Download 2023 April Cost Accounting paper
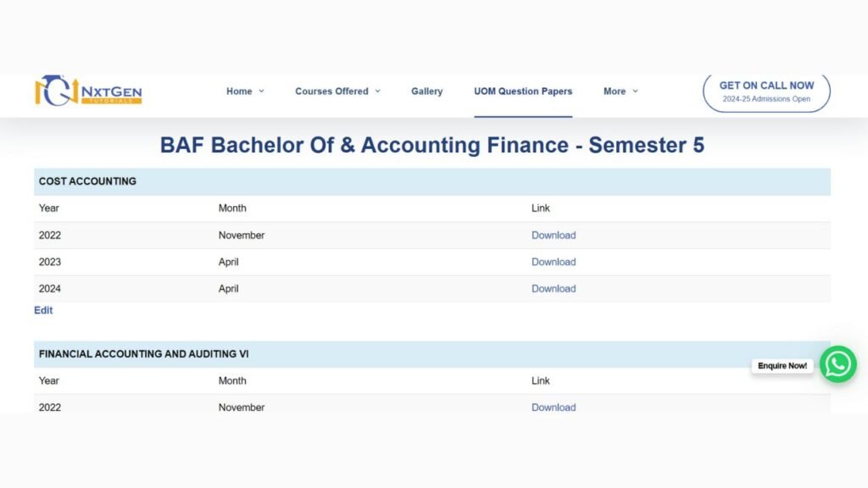This screenshot has width=868, height=488. (x=553, y=262)
